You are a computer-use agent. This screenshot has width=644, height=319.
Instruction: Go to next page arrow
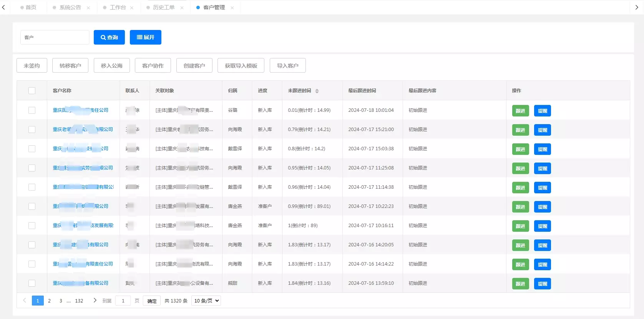pos(95,301)
